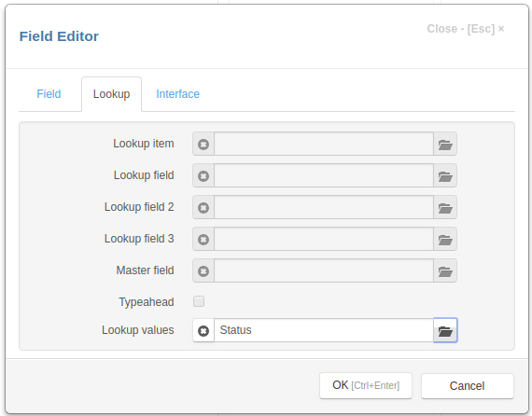
Task: Enable the Typeahead checkbox
Action: 199,301
